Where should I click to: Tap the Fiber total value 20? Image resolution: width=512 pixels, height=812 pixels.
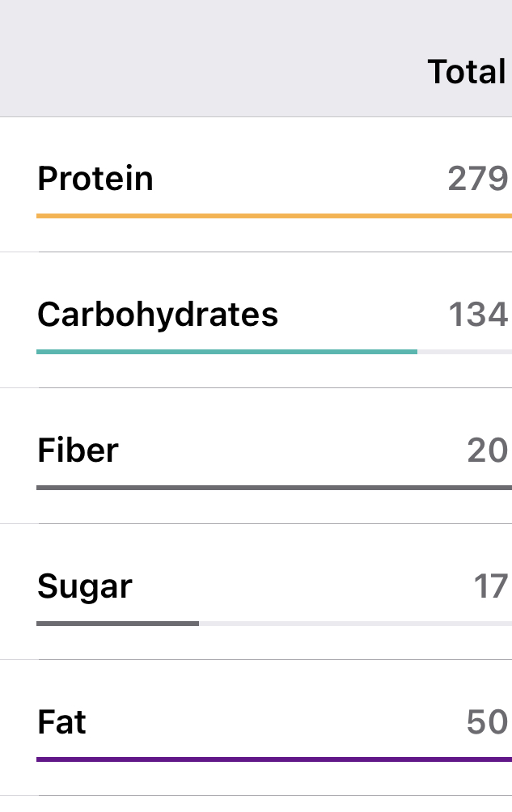point(487,450)
